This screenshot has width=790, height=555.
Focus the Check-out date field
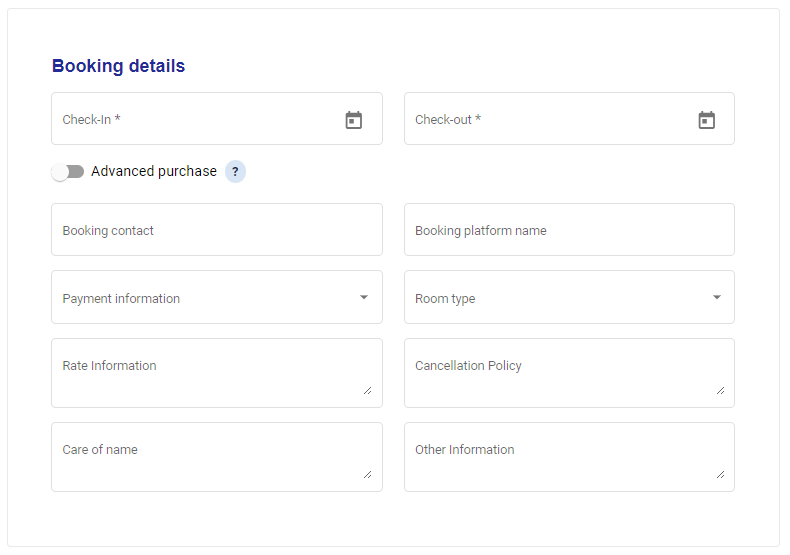pyautogui.click(x=569, y=118)
